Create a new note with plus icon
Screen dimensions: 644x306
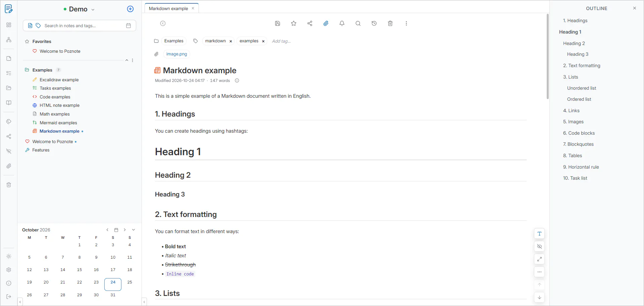(x=130, y=9)
